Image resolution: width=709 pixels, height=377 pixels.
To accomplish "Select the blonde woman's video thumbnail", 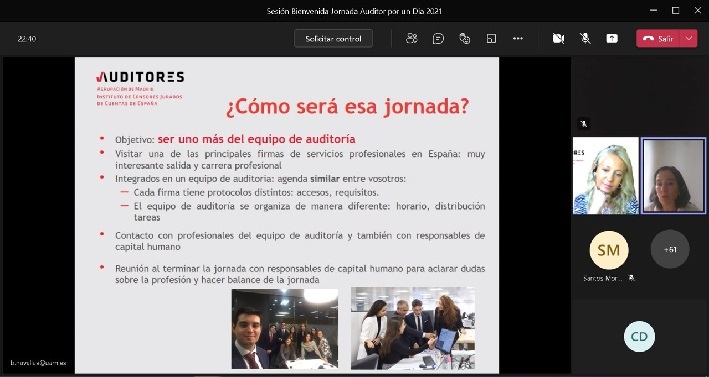I will (606, 176).
